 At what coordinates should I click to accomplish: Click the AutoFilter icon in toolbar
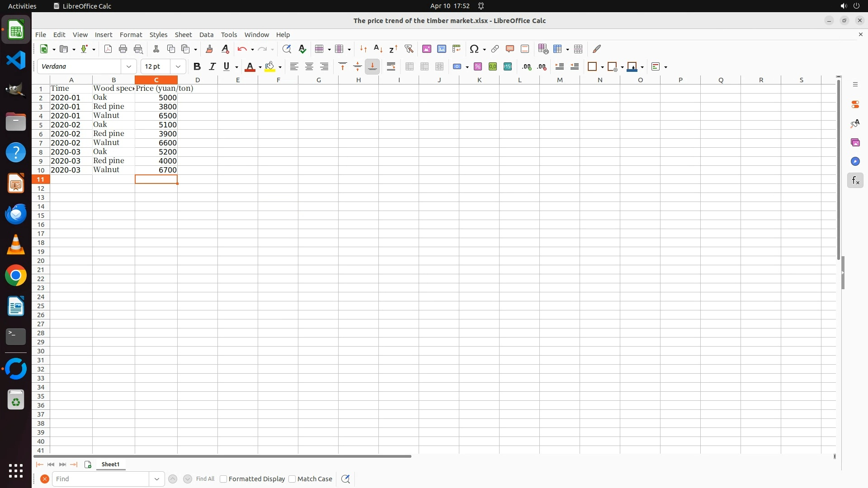pos(409,49)
